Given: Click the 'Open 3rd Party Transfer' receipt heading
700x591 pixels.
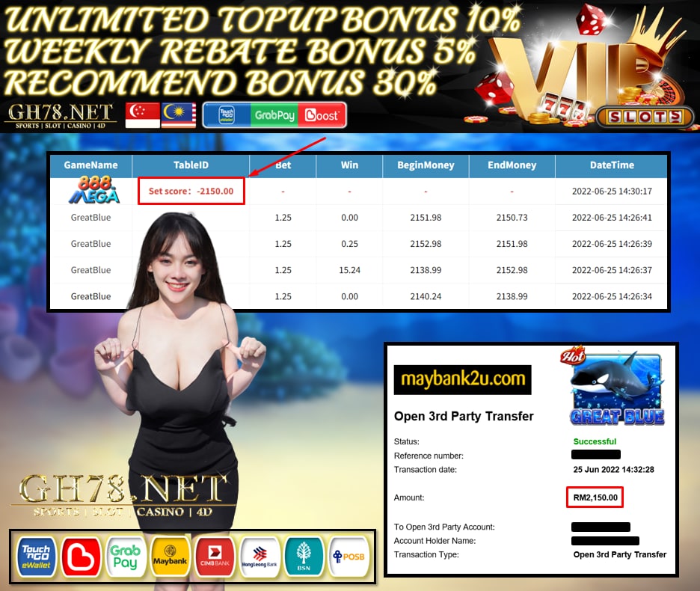Looking at the screenshot, I should 464,417.
